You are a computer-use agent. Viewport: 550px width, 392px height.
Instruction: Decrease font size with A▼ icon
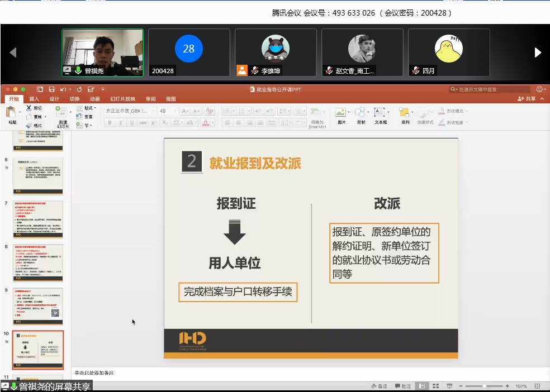[196, 111]
